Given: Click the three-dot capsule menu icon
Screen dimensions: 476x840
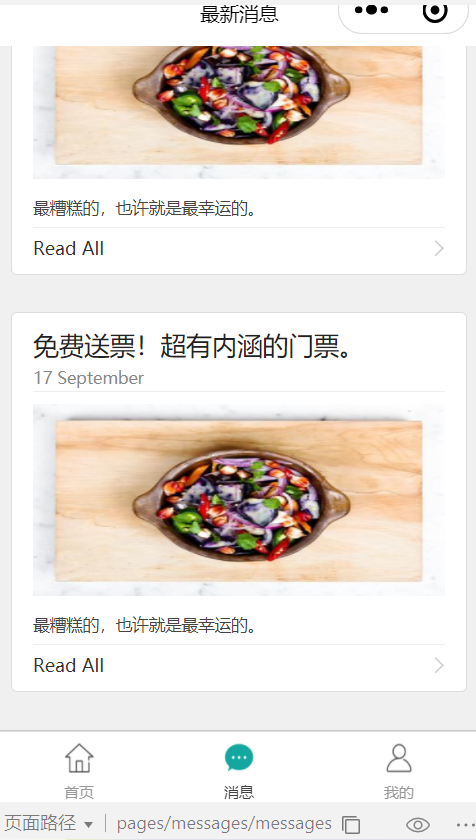Looking at the screenshot, I should point(371,10).
